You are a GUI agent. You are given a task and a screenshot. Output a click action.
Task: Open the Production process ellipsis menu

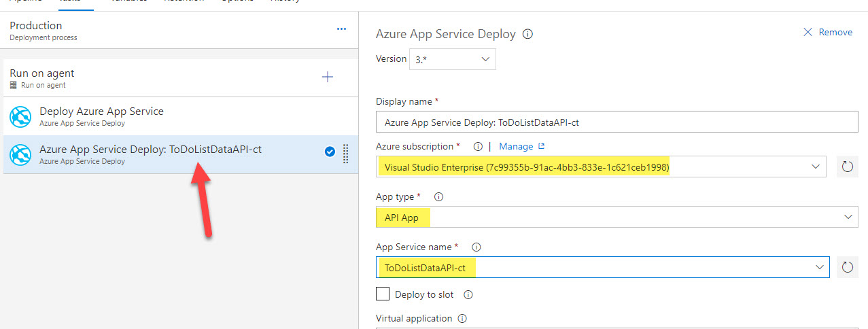point(342,29)
